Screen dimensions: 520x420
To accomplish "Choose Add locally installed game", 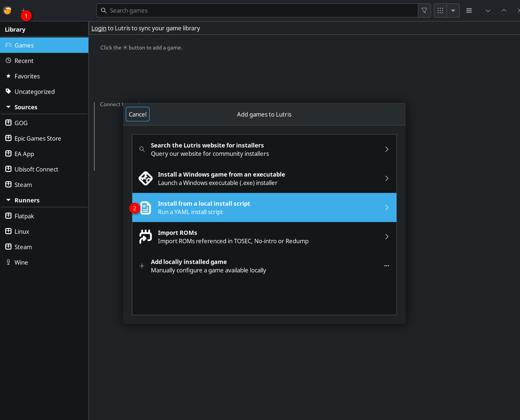I will tap(264, 266).
